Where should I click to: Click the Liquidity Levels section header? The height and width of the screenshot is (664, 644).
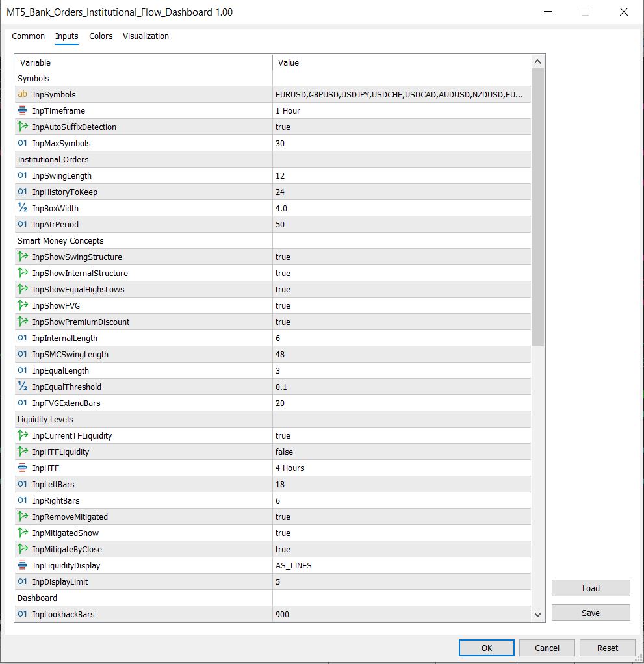click(x=45, y=419)
